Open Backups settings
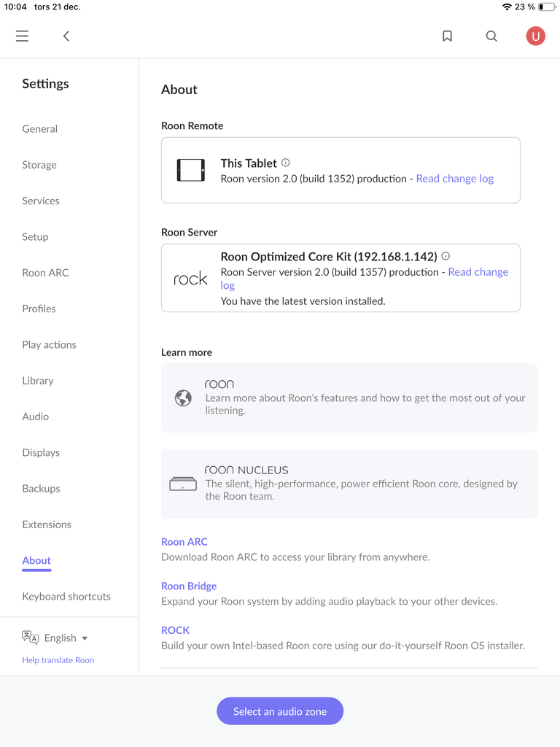This screenshot has width=560, height=747. [41, 488]
